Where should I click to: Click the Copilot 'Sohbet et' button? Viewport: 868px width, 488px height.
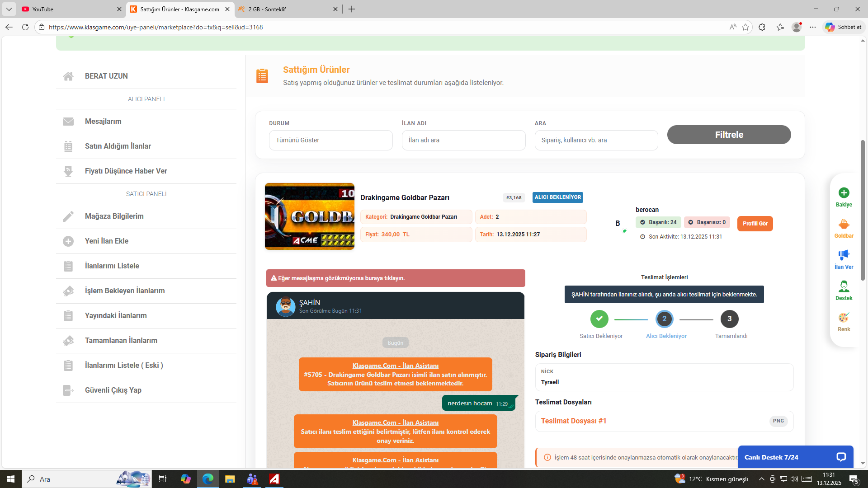point(844,27)
